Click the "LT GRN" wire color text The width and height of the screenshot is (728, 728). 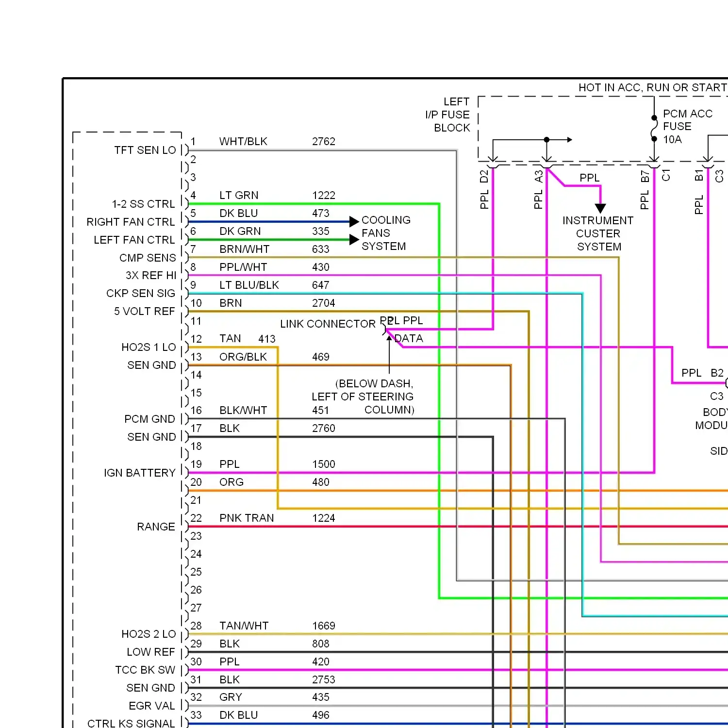tap(239, 195)
